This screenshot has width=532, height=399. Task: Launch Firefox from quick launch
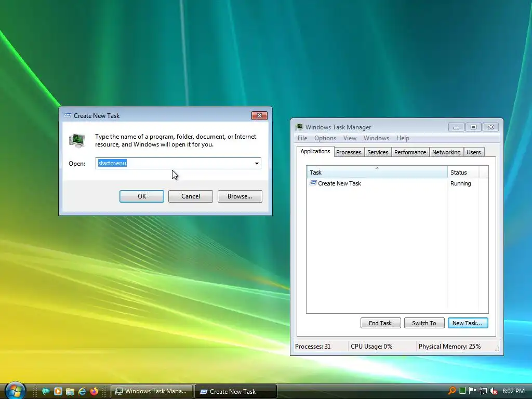(94, 391)
